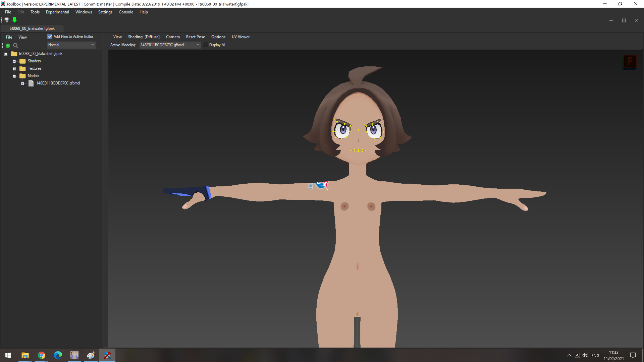Image resolution: width=644 pixels, height=362 pixels.
Task: Click the inner panel maximize icon
Action: (624, 20)
